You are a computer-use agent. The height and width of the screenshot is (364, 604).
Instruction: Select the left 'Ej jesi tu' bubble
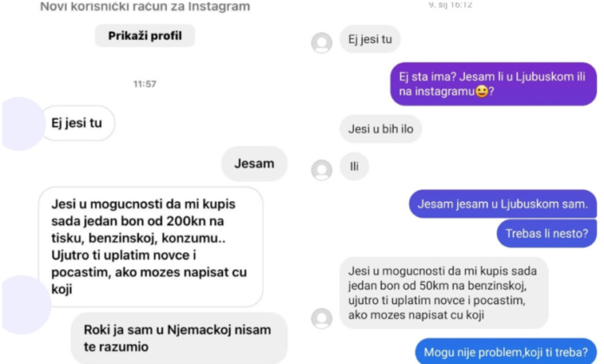77,123
